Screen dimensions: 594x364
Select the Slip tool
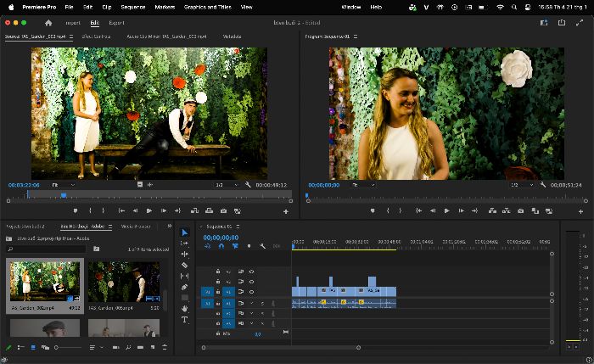pos(184,276)
